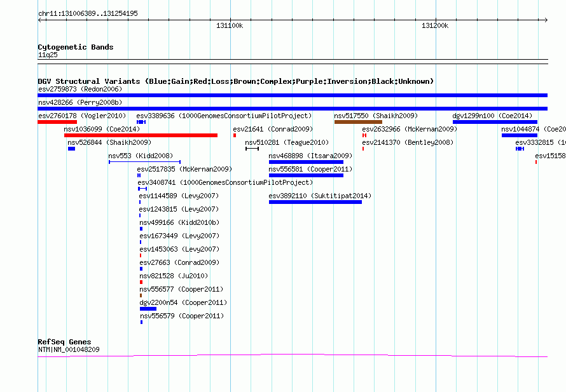The image size is (566, 392).
Task: Click the 131100k ruler tick label
Action: (230, 25)
